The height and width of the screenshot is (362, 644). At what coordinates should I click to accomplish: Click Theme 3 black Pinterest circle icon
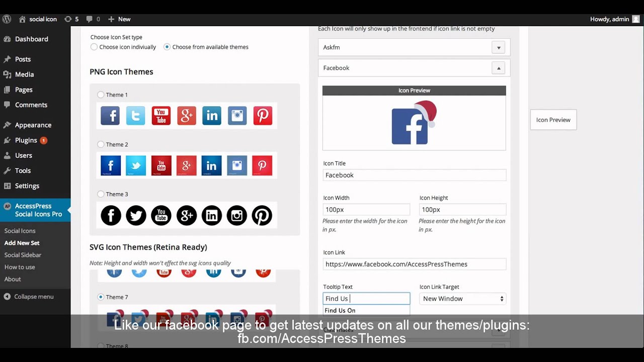(x=262, y=215)
